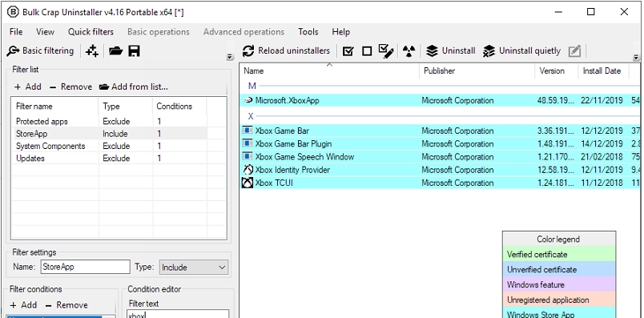
Task: Expand the left toolbar overflow arrow
Action: (x=230, y=57)
